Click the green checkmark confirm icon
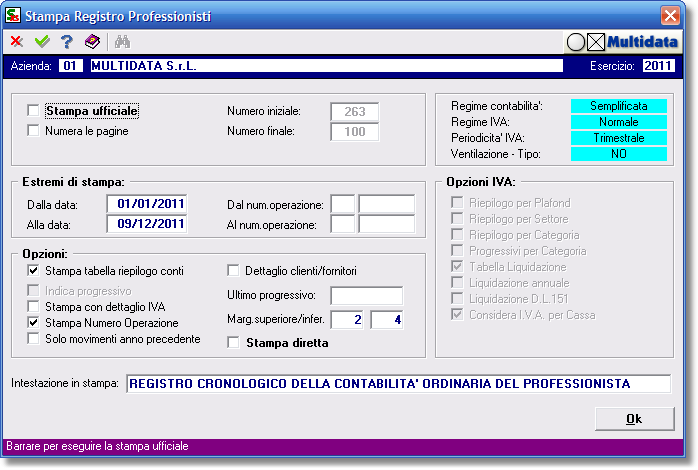The height and width of the screenshot is (470, 698). coord(42,42)
